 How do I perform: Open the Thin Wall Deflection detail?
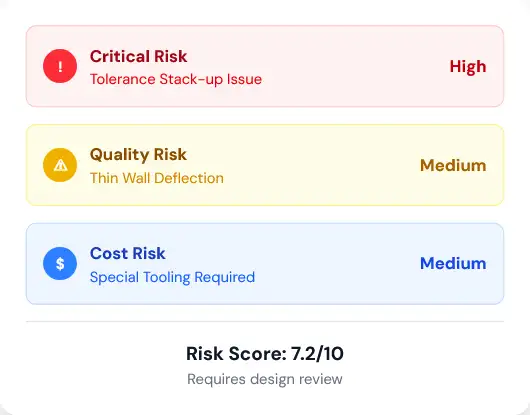pyautogui.click(x=157, y=178)
